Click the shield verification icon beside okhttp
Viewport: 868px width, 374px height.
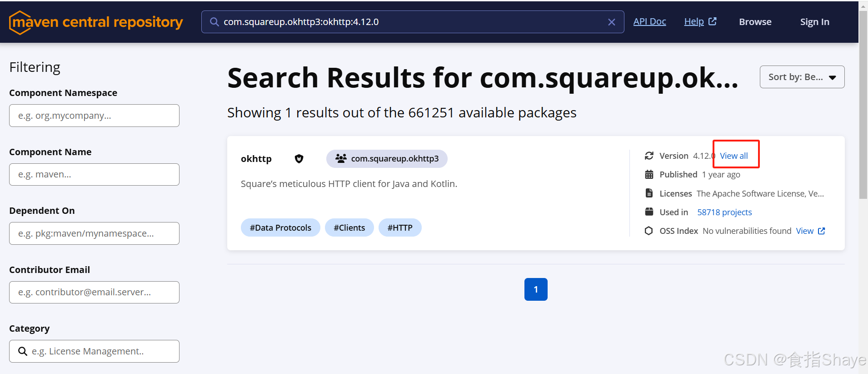tap(299, 159)
